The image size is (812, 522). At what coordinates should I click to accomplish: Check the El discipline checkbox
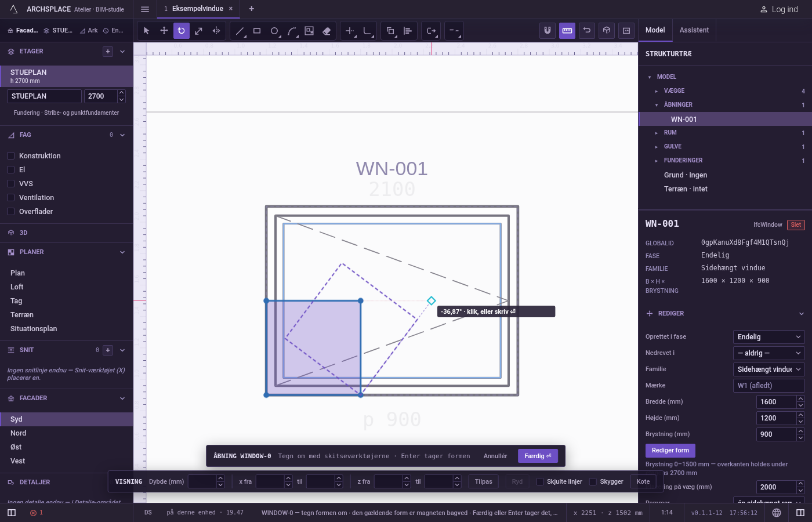(x=10, y=170)
